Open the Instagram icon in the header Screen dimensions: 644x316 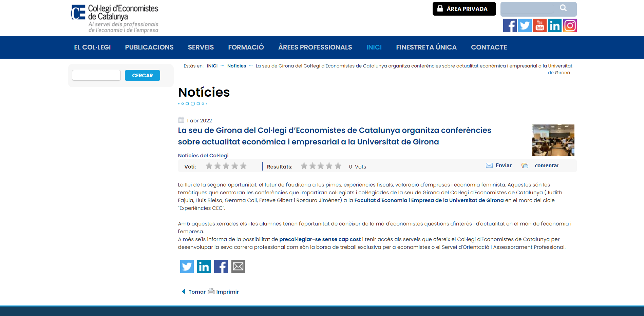pos(570,25)
